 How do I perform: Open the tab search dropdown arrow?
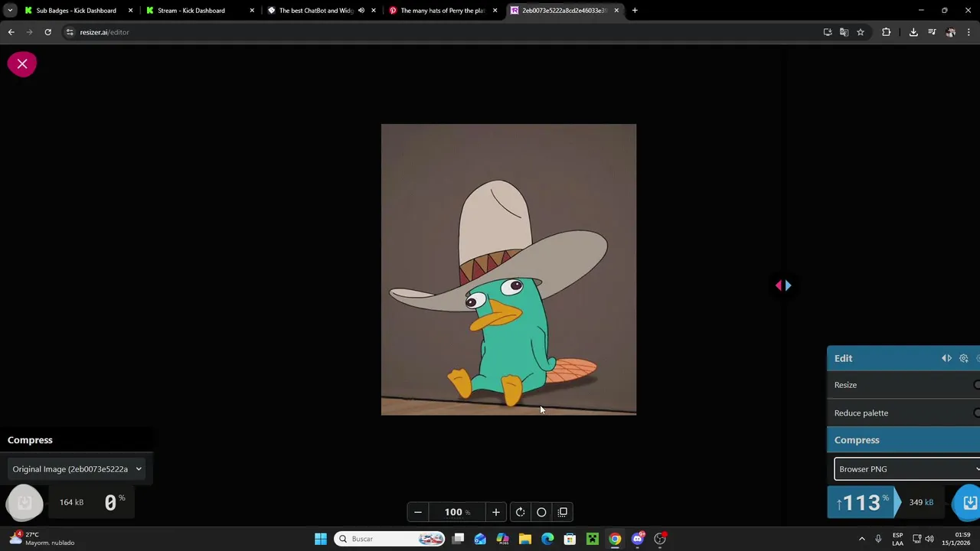coord(10,11)
